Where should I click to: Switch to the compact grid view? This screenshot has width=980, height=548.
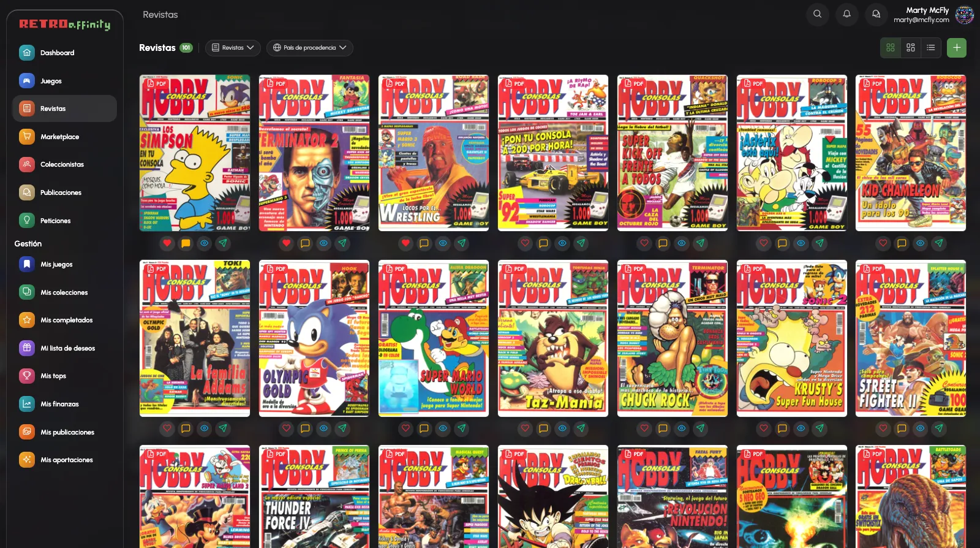coord(911,48)
